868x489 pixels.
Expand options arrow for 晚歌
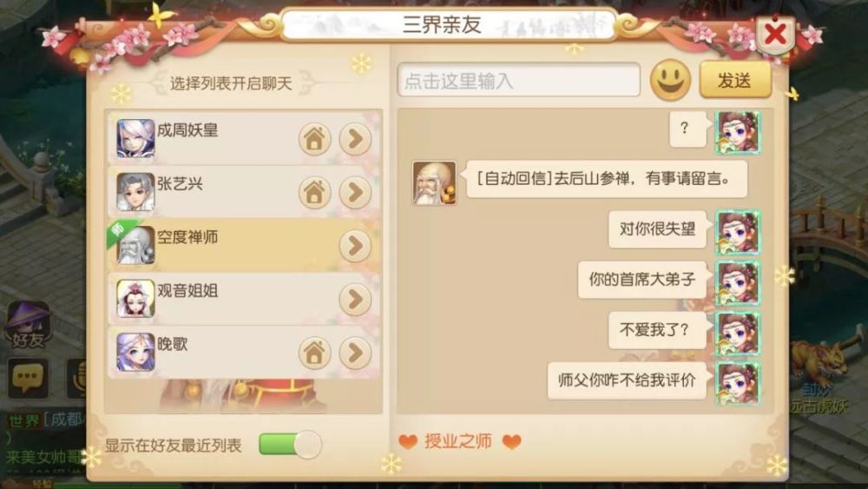tap(355, 353)
